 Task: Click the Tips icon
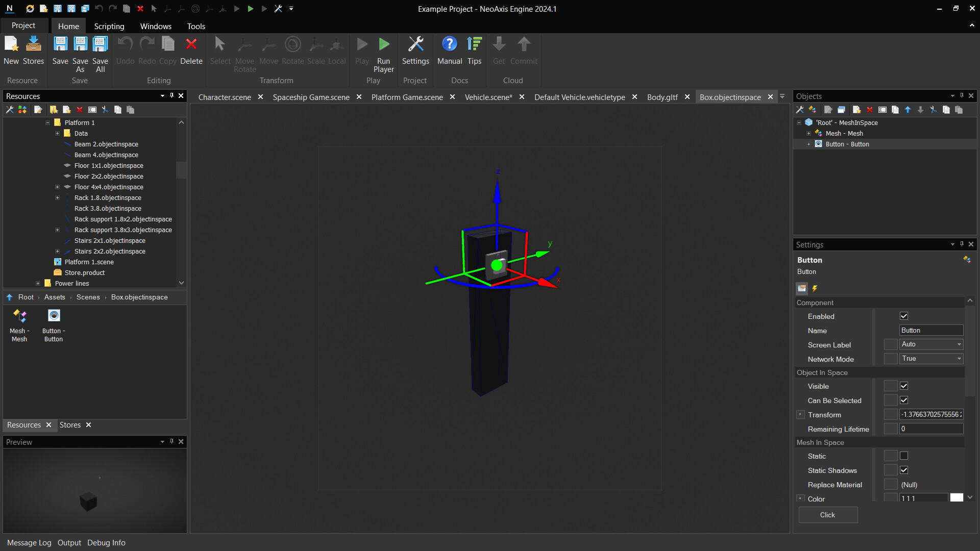click(x=474, y=45)
